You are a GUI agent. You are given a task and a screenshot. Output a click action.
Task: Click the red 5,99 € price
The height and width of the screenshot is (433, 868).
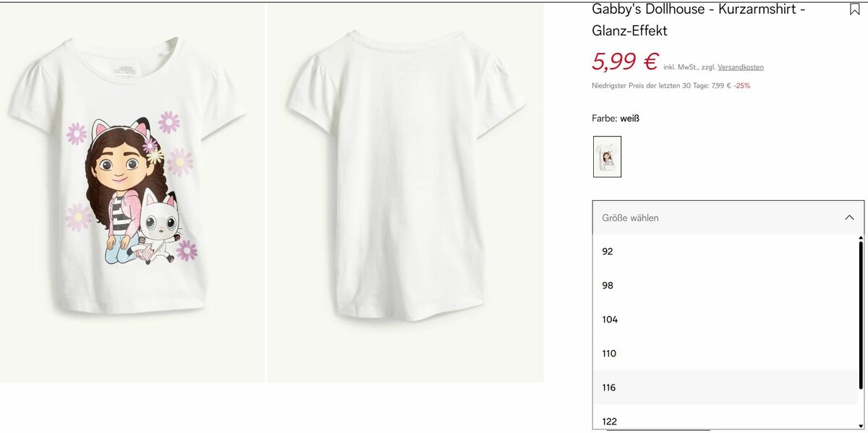click(625, 61)
